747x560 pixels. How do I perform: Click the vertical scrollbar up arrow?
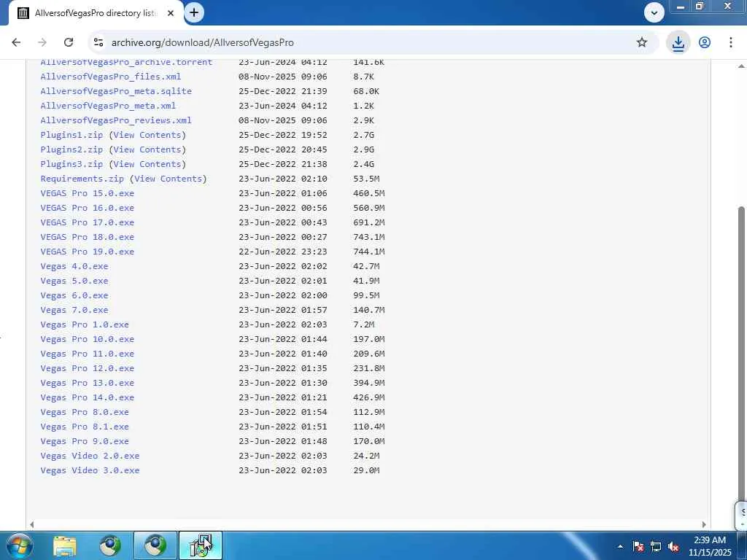[741, 66]
